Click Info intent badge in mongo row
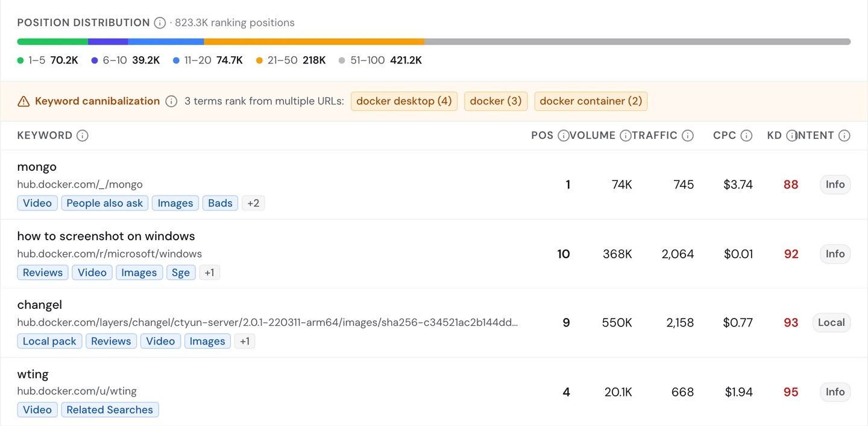 tap(835, 185)
